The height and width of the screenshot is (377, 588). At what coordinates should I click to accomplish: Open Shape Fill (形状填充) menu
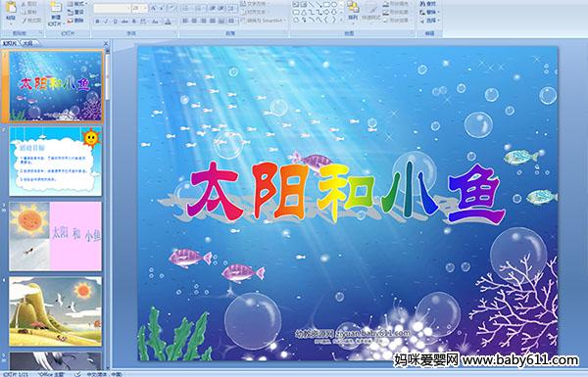pos(398,4)
